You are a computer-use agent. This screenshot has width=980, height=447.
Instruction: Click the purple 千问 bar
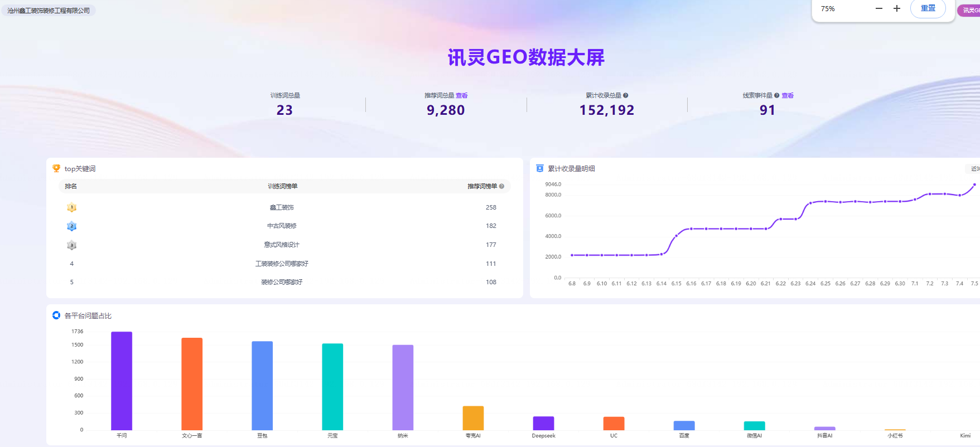122,381
